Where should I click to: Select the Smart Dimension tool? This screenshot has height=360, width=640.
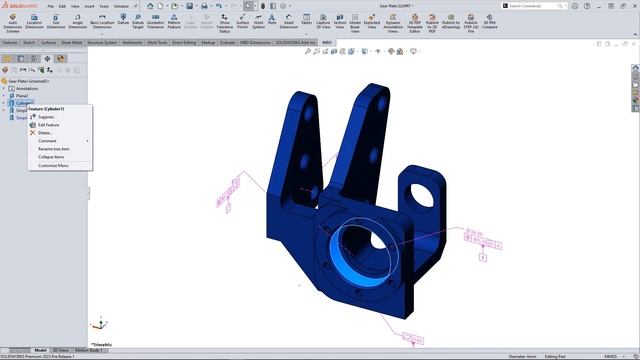pyautogui.click(x=289, y=21)
